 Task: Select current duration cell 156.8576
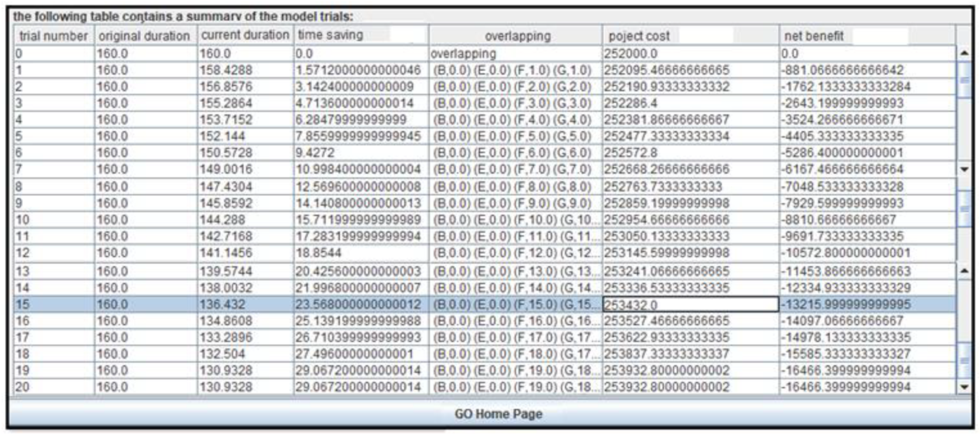pos(245,87)
